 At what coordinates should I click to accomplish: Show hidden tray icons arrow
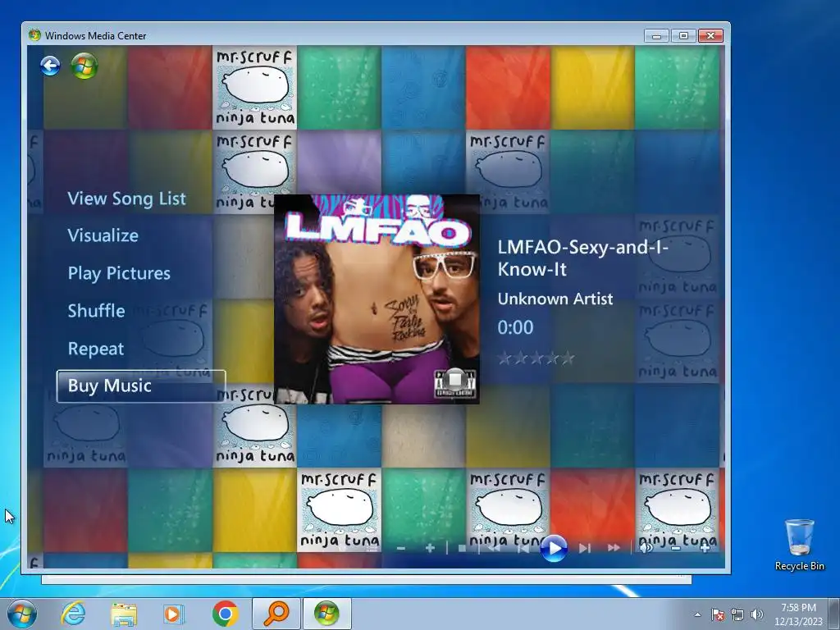click(697, 614)
